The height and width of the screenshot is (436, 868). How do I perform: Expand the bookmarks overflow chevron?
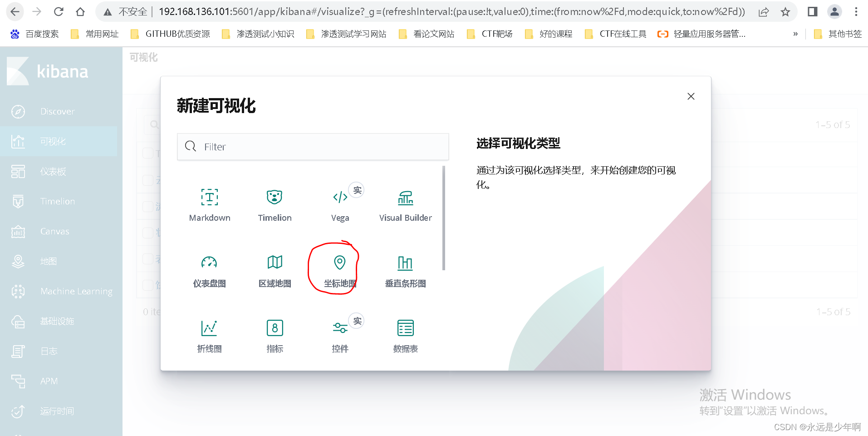[795, 34]
